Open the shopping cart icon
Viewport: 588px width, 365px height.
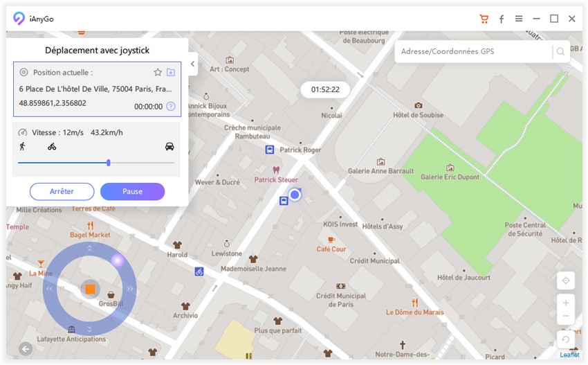pos(484,19)
